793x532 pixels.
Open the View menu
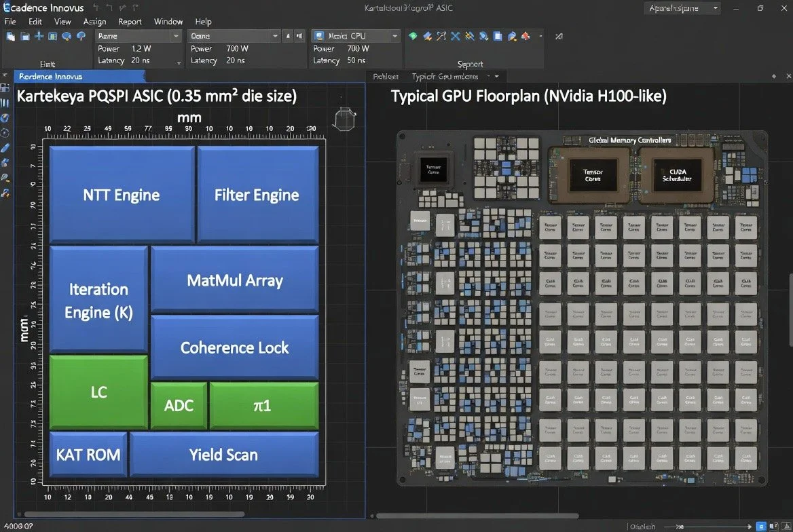click(x=62, y=22)
